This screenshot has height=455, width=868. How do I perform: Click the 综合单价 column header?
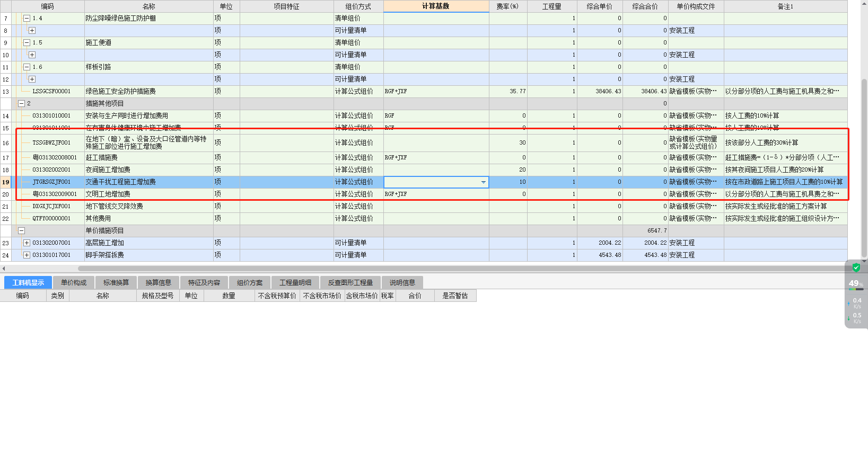[x=600, y=6]
